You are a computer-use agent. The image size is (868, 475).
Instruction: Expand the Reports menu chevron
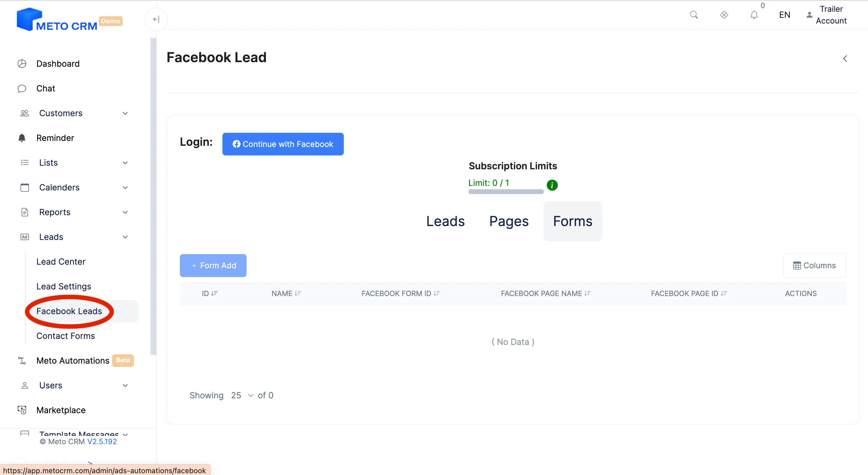(125, 212)
